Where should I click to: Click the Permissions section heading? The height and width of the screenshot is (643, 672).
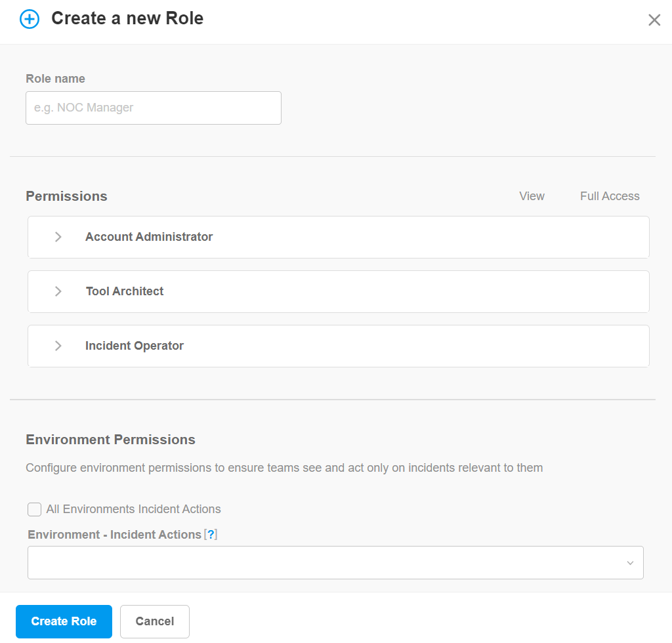tap(66, 196)
